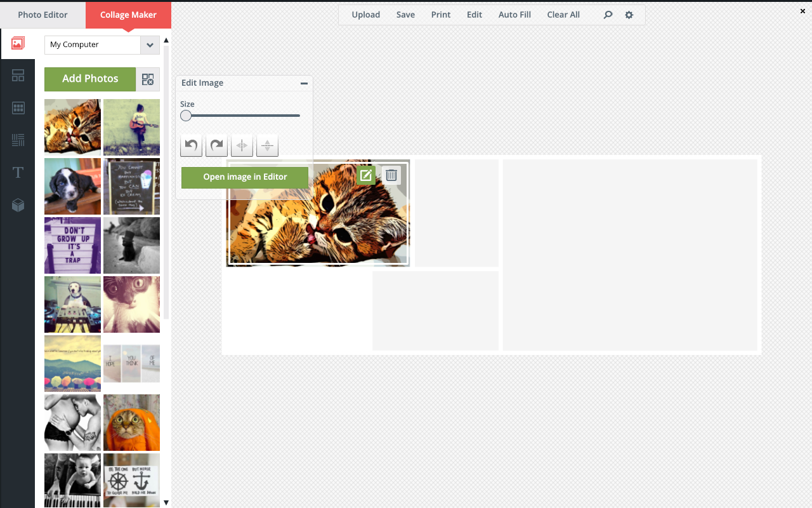Open collage settings gear icon
This screenshot has width=812, height=508.
tap(629, 14)
